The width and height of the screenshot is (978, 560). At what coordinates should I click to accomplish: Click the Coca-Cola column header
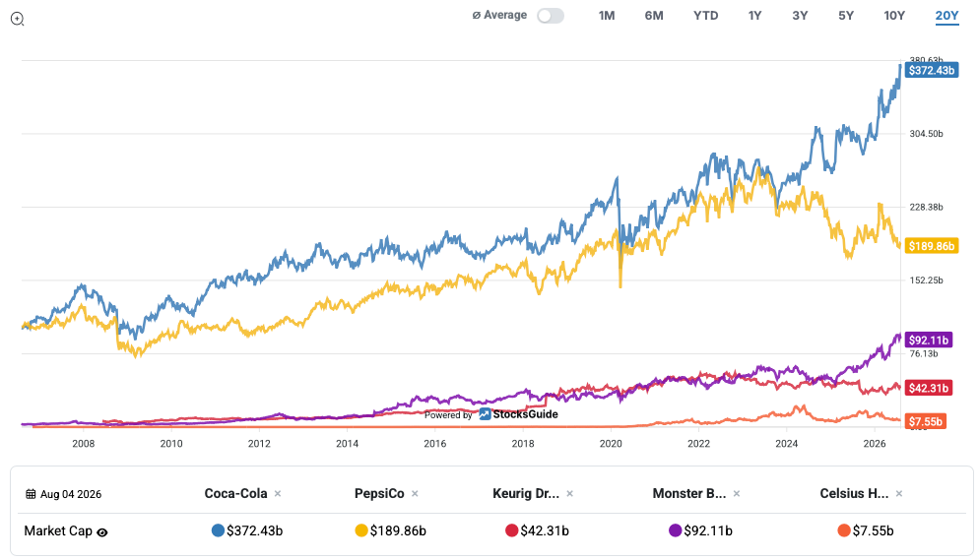pyautogui.click(x=235, y=493)
